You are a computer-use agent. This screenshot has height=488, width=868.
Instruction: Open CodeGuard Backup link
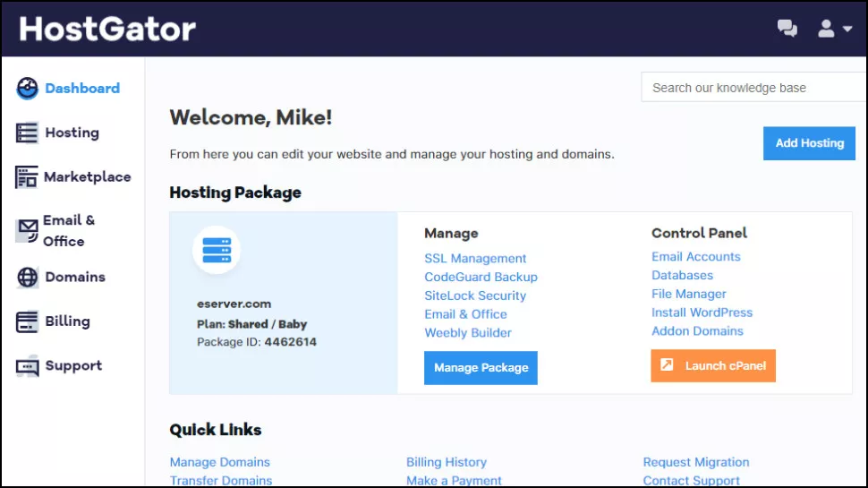481,277
